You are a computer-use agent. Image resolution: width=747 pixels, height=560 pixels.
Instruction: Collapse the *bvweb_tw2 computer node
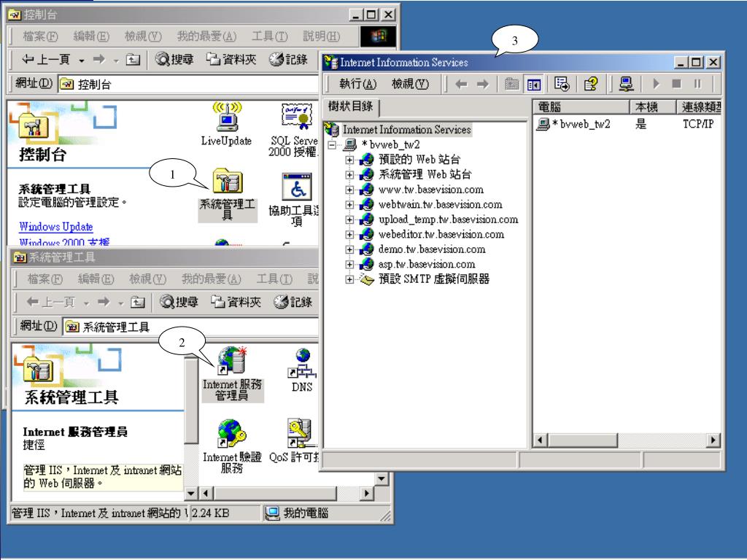point(332,145)
